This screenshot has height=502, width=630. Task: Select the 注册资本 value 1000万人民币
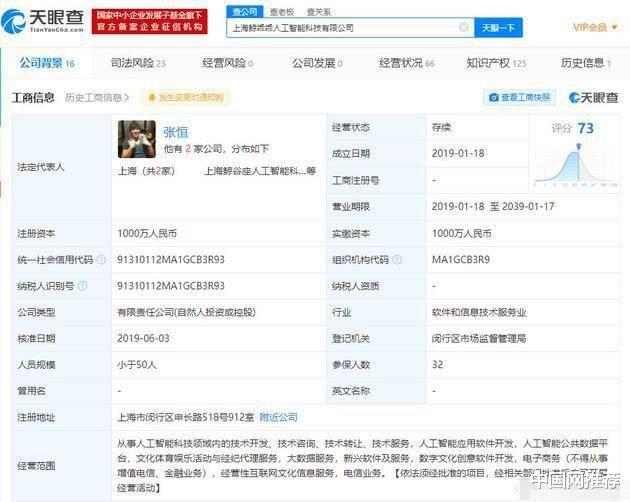coord(147,234)
